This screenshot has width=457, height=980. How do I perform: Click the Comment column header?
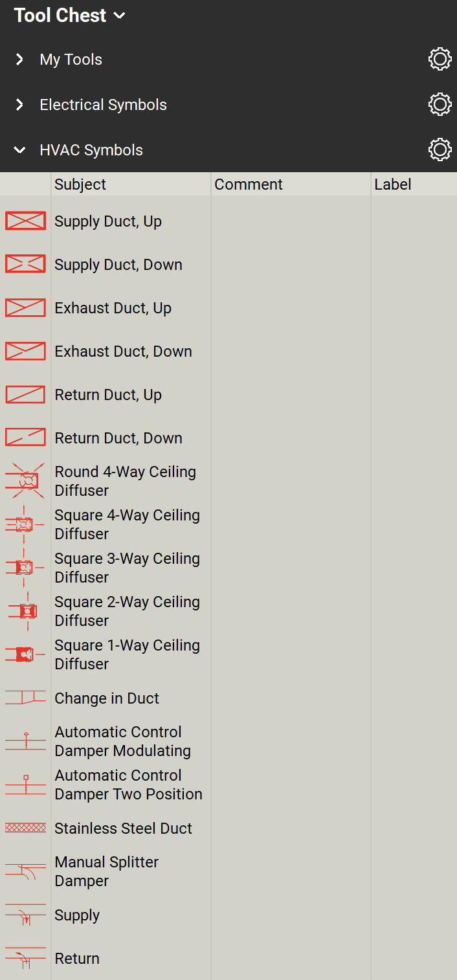click(x=249, y=184)
